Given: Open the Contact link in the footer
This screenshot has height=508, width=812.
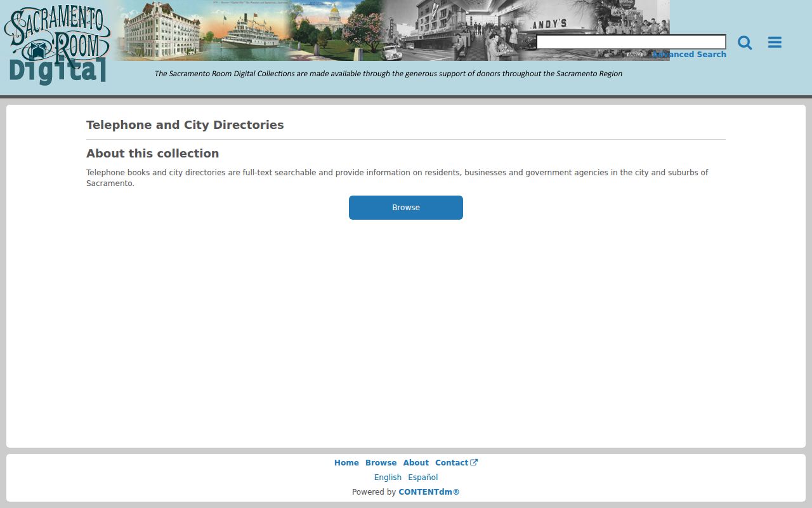Looking at the screenshot, I should [x=456, y=463].
